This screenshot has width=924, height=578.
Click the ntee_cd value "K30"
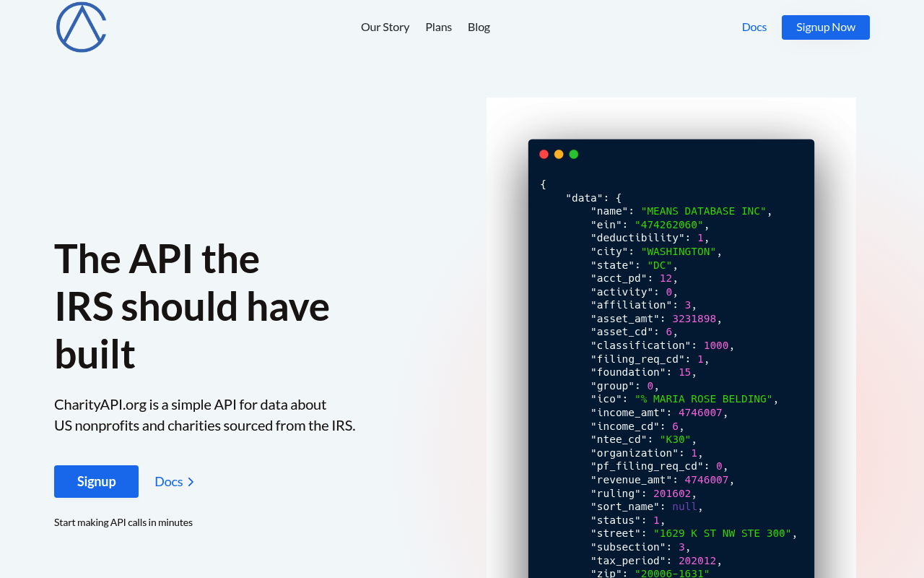click(x=676, y=439)
